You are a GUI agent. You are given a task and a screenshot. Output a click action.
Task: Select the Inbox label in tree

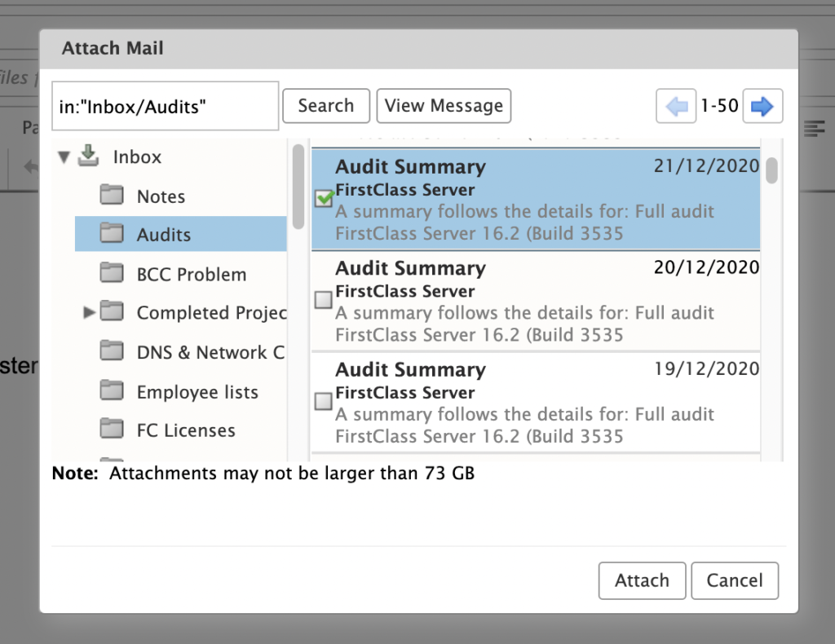(x=137, y=157)
